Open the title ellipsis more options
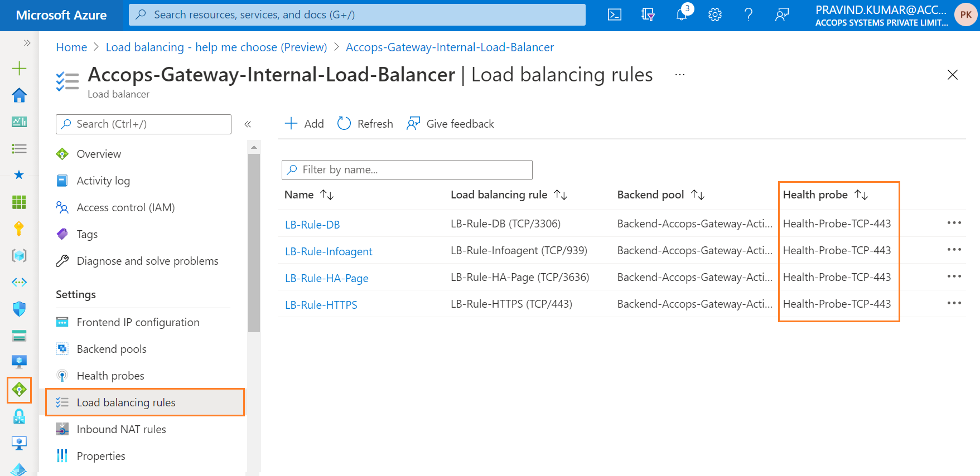The height and width of the screenshot is (476, 980). click(679, 75)
